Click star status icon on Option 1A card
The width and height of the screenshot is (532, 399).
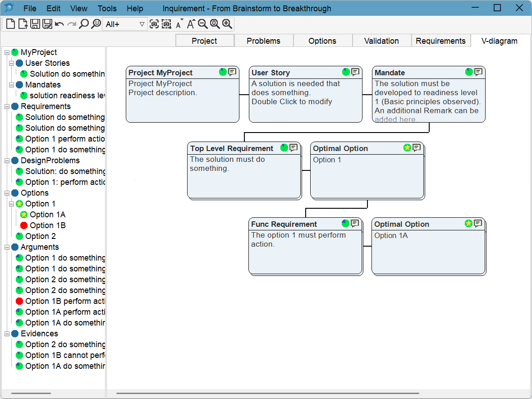[x=468, y=223]
